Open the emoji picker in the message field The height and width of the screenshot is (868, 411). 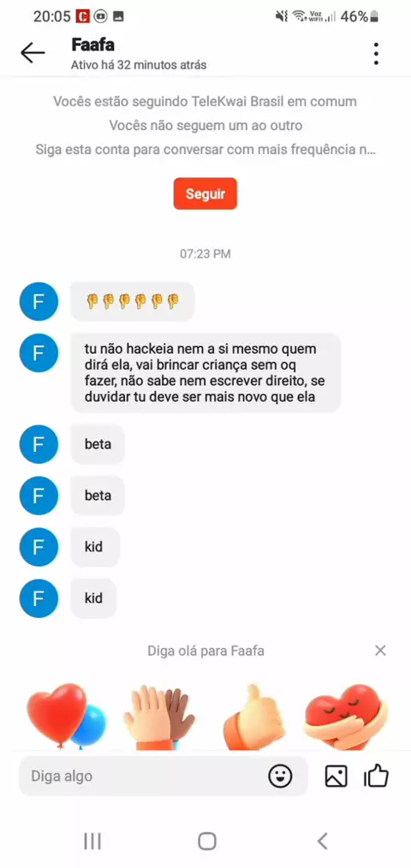pyautogui.click(x=280, y=776)
